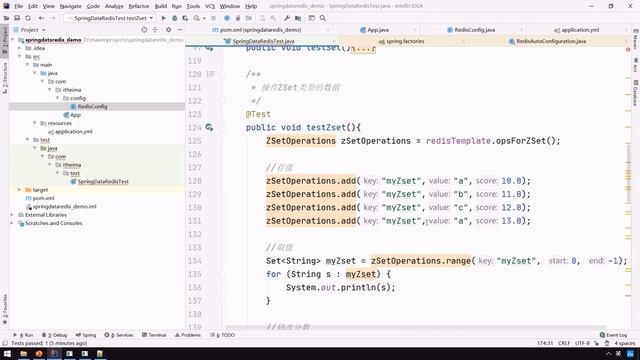Toggle the Maven tool window on right edge
640x360 pixels.
[636, 40]
